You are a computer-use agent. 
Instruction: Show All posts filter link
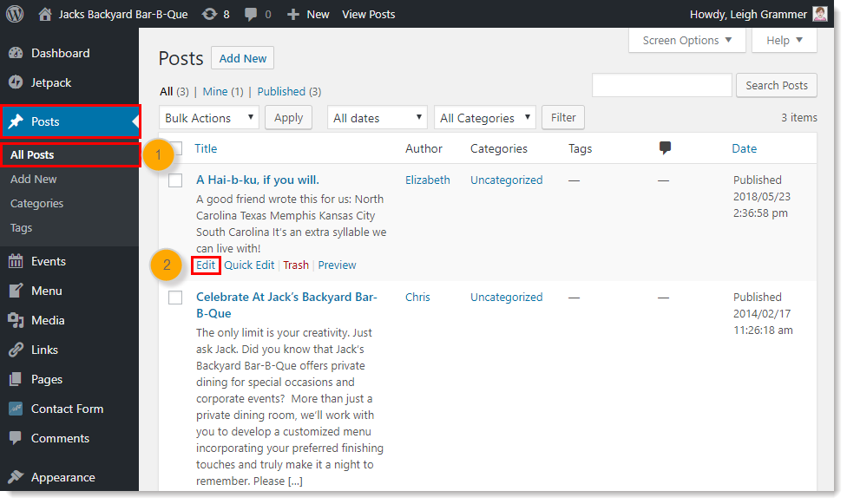167,92
